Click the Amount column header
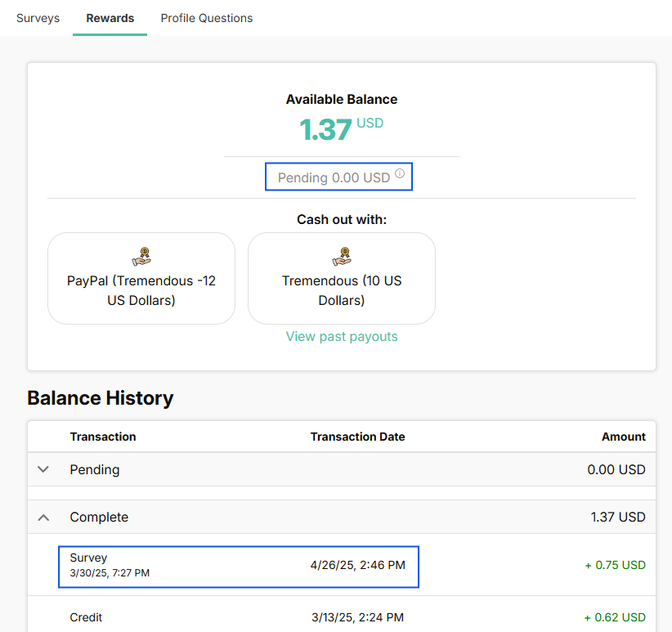672x632 pixels. point(623,437)
